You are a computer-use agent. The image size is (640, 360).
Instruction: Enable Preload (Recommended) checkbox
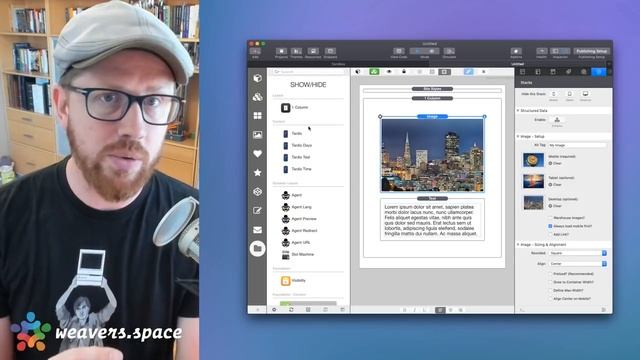[x=550, y=274]
